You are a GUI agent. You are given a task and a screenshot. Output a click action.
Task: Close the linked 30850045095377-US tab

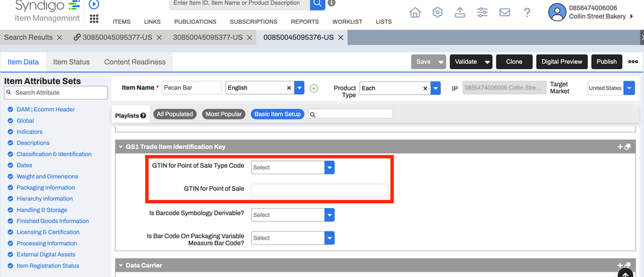pyautogui.click(x=159, y=37)
